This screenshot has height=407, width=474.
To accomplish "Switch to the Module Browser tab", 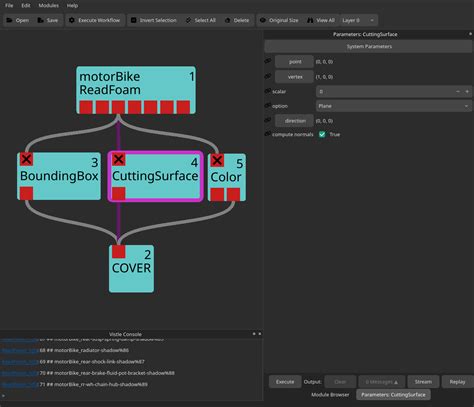I will (330, 395).
